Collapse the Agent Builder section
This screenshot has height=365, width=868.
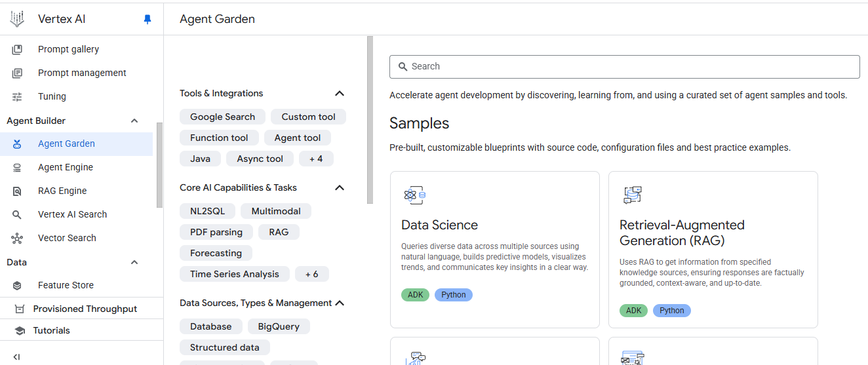coord(134,121)
